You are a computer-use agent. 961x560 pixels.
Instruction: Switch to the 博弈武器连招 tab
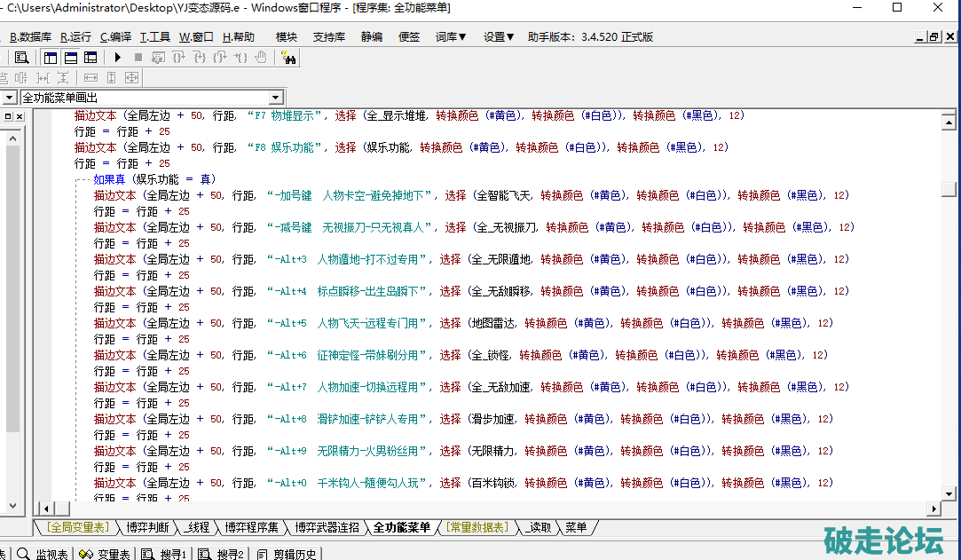(x=327, y=527)
